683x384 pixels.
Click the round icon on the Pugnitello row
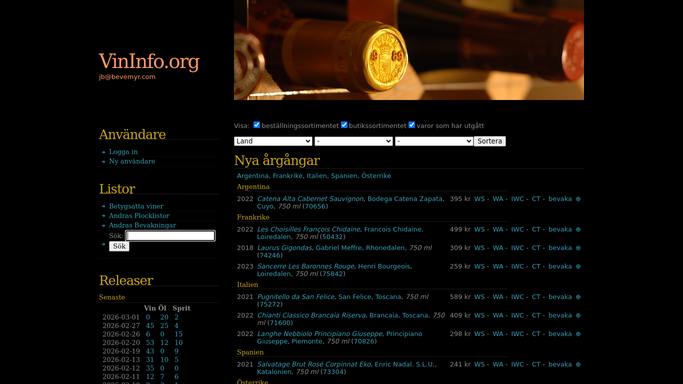pyautogui.click(x=578, y=297)
